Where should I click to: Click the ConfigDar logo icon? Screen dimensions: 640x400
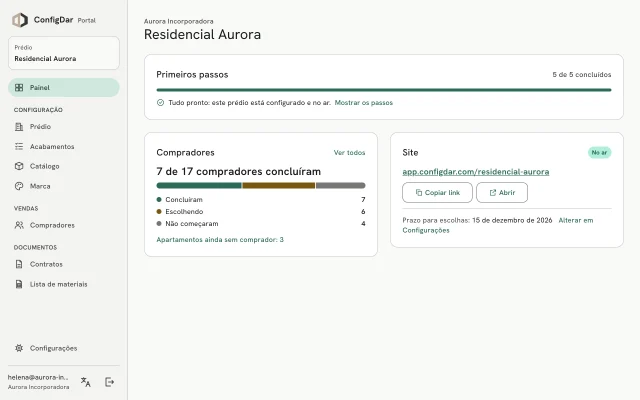(x=20, y=20)
